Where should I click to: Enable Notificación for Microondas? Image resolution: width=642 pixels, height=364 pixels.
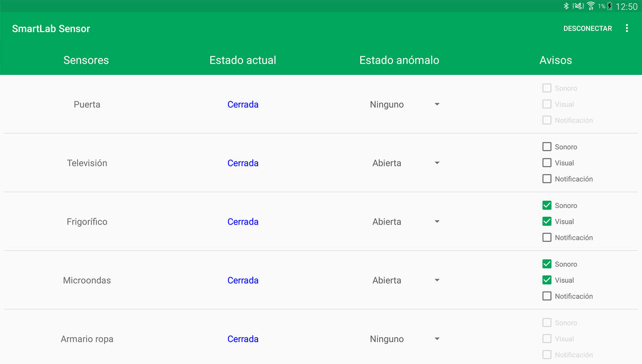click(547, 296)
